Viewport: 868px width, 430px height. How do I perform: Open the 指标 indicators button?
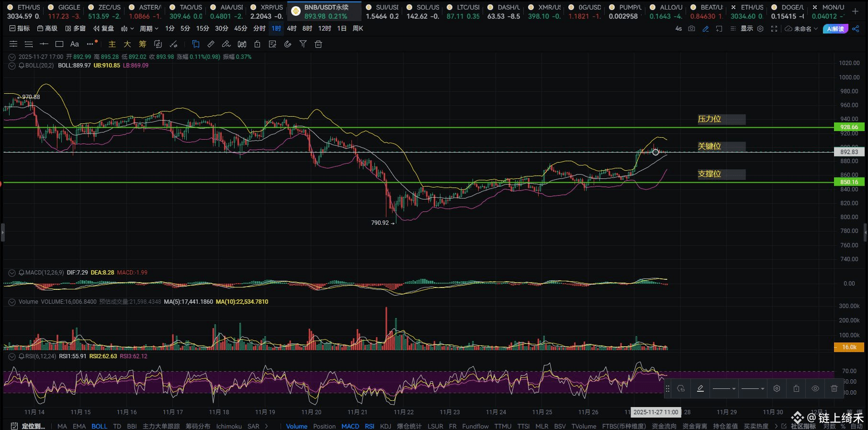(20, 29)
